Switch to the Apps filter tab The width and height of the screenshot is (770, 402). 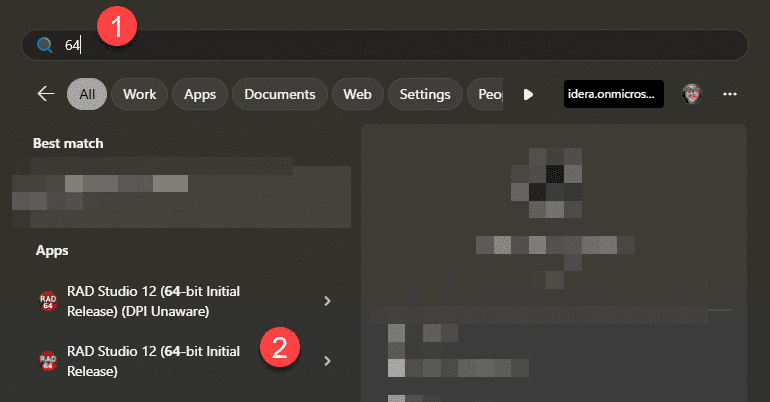click(200, 94)
